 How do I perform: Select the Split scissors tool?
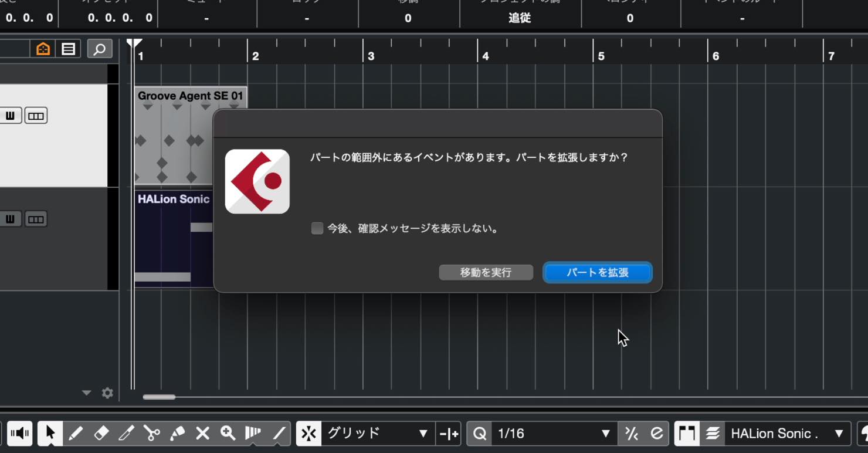(x=152, y=434)
